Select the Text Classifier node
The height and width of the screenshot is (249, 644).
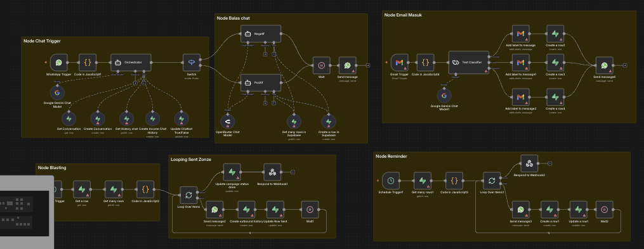(x=469, y=62)
